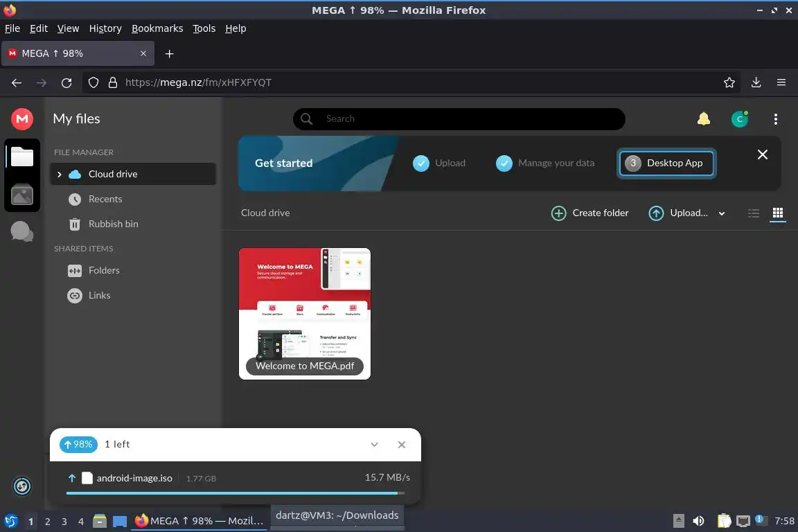Click the Cloud drive breadcrumb label
Screen dimensions: 798x532
coord(265,213)
